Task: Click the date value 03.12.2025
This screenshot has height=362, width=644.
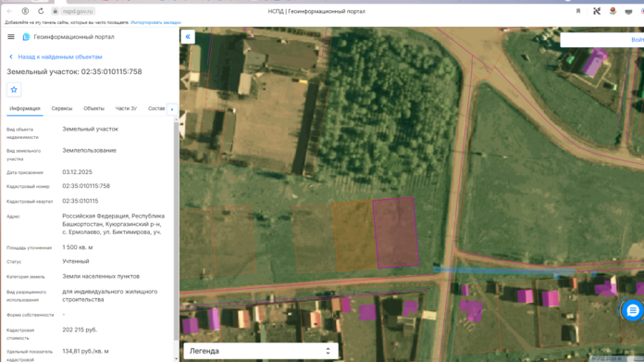Action: (x=77, y=172)
